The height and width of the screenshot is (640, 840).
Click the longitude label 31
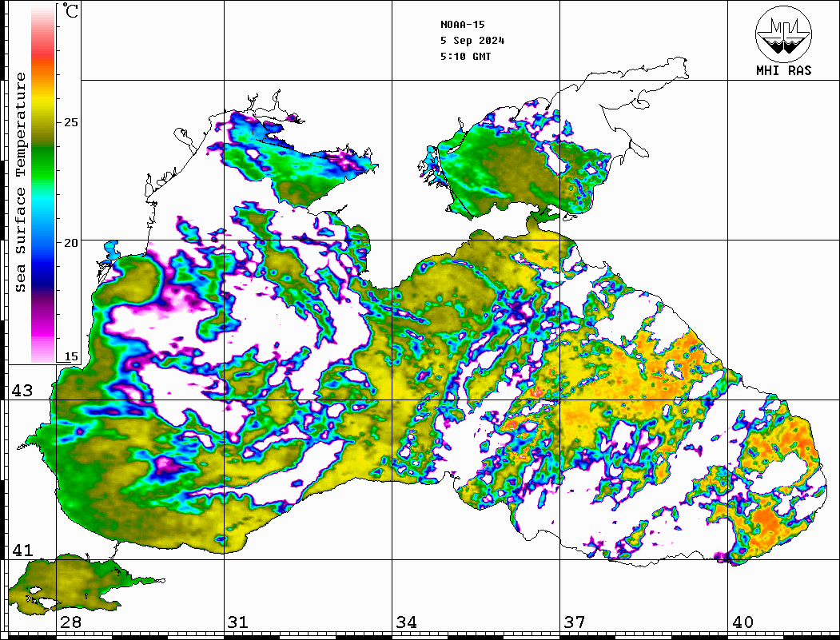238,622
